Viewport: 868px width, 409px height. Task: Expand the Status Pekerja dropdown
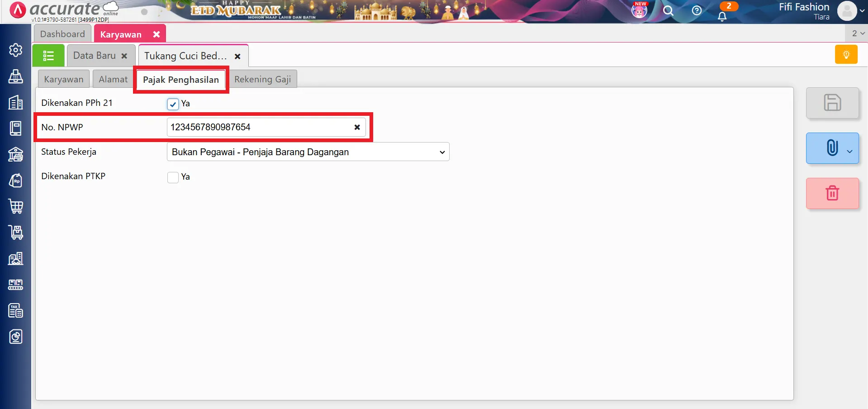(x=308, y=152)
